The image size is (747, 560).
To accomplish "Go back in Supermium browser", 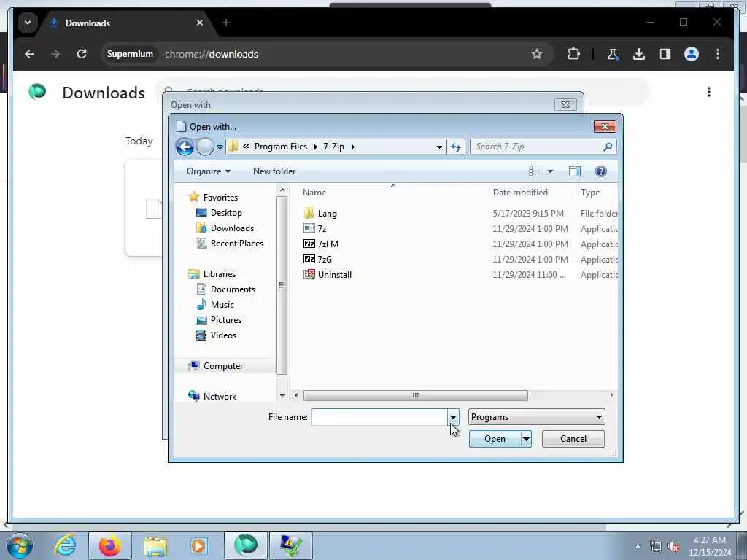I will pyautogui.click(x=29, y=54).
